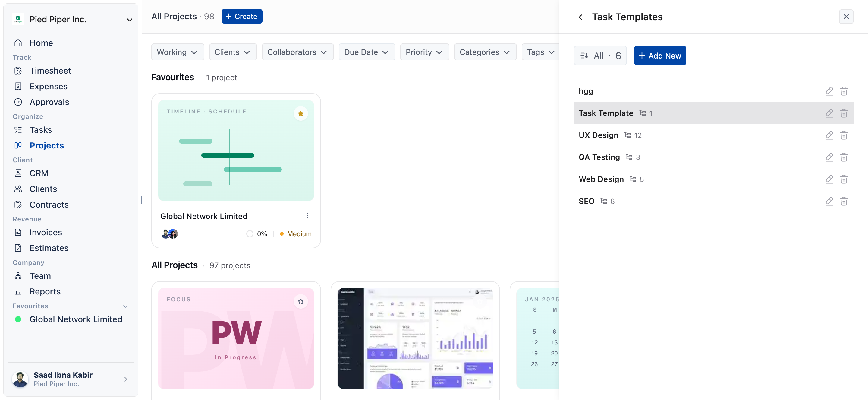
Task: Open Working status filter dropdown
Action: tap(177, 52)
